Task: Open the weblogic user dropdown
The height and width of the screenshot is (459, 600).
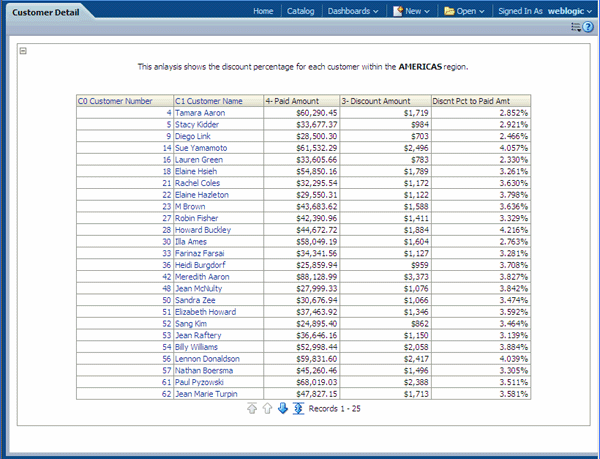Action: (x=570, y=11)
